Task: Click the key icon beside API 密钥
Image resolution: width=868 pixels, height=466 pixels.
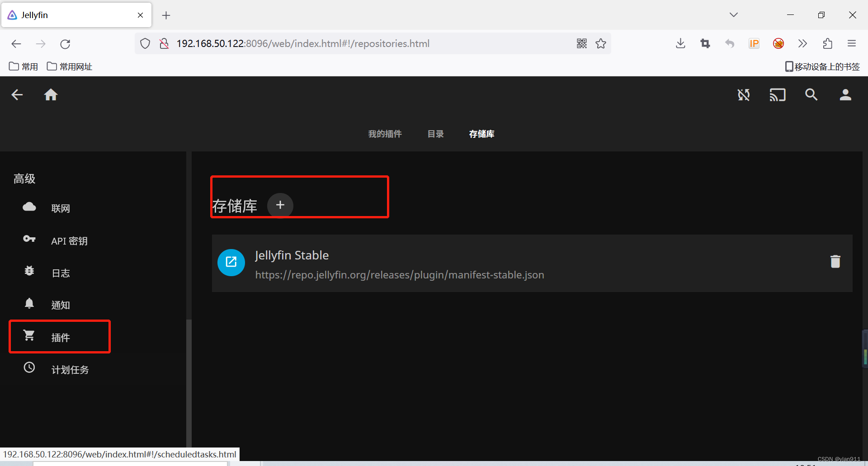Action: point(29,239)
